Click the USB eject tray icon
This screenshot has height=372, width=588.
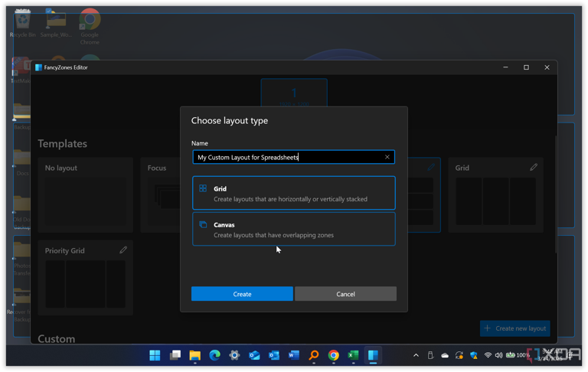[x=430, y=355]
